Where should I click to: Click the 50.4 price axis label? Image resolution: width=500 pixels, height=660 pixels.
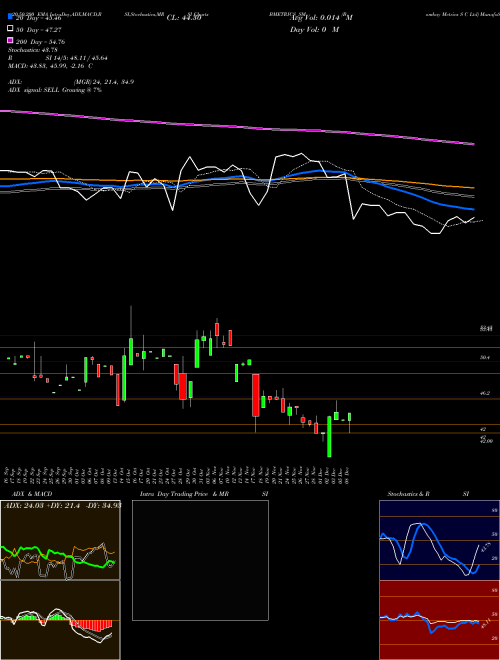(485, 357)
